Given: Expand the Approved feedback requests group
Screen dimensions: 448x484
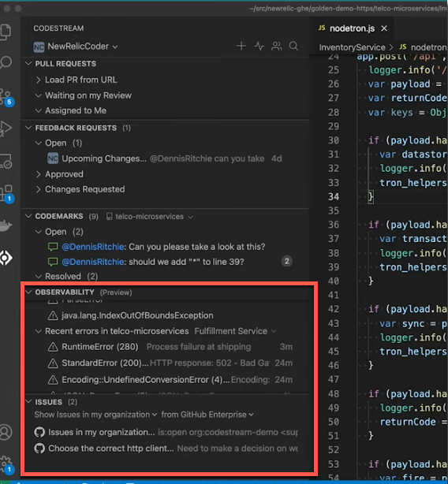Looking at the screenshot, I should (39, 174).
